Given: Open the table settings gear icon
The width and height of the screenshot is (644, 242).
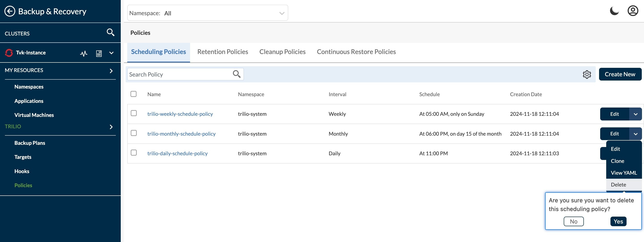Looking at the screenshot, I should coord(587,74).
